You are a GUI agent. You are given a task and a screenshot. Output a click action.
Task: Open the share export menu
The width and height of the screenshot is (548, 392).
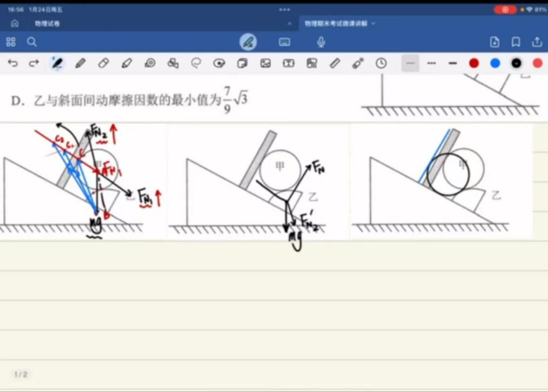(537, 42)
